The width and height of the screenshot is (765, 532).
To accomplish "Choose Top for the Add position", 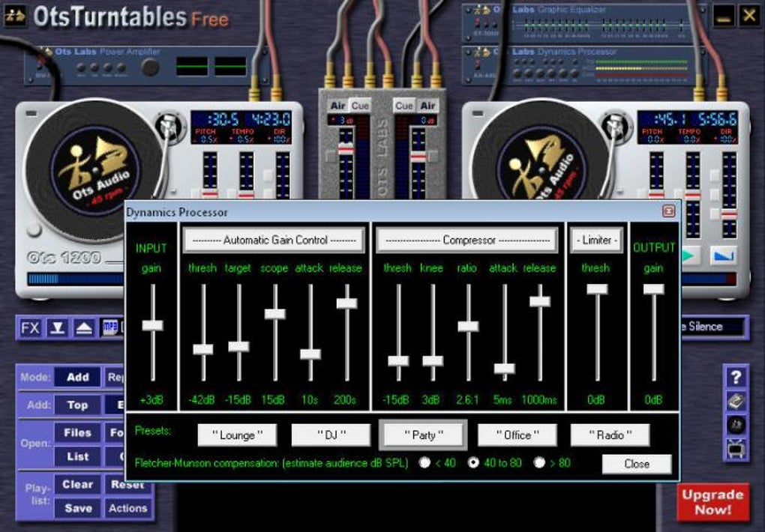I will (x=77, y=405).
